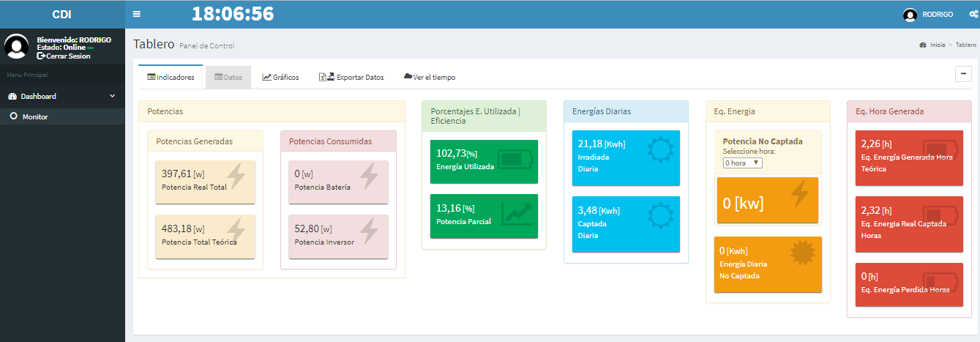The image size is (980, 342).
Task: Switch to the Datos tab
Action: tap(228, 77)
